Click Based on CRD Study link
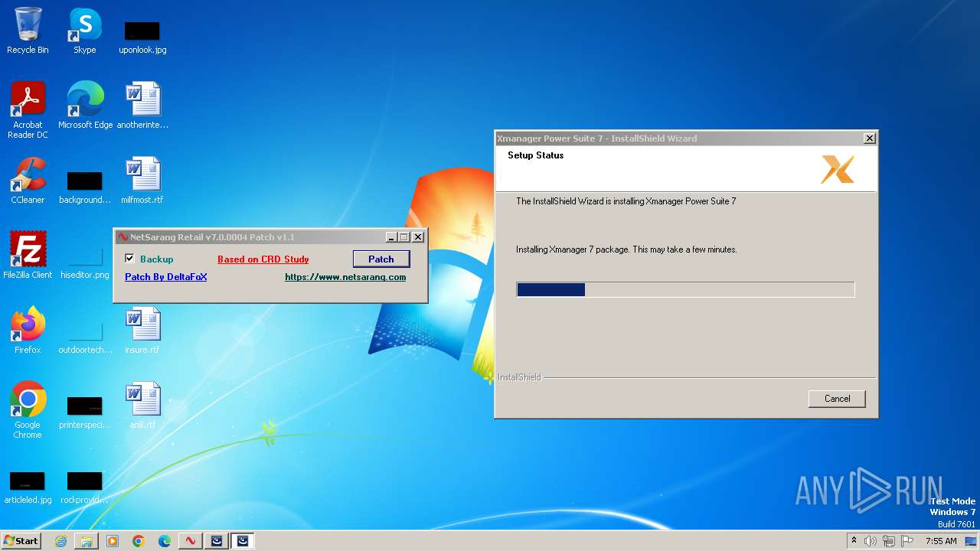This screenshot has height=551, width=980. 263,259
